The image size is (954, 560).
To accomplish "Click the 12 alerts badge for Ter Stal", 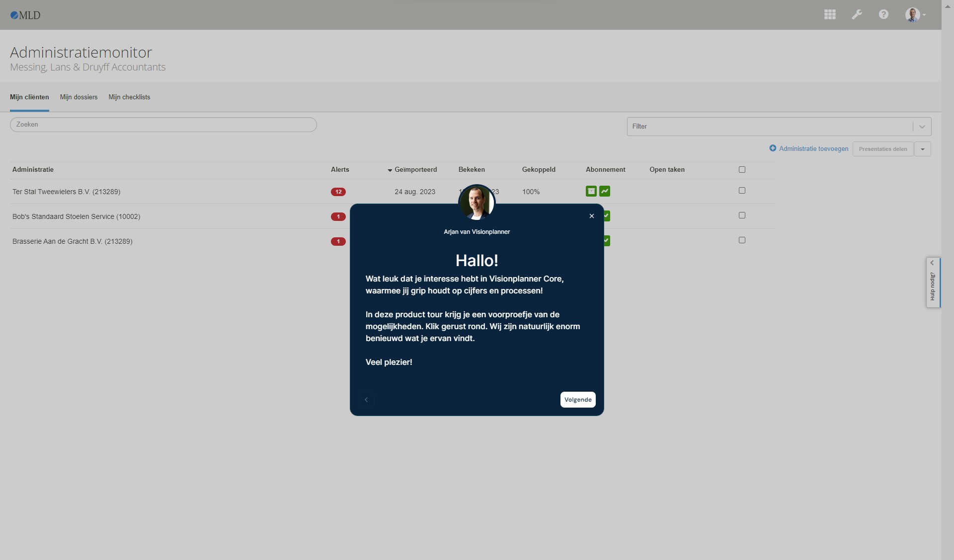I will [x=338, y=192].
